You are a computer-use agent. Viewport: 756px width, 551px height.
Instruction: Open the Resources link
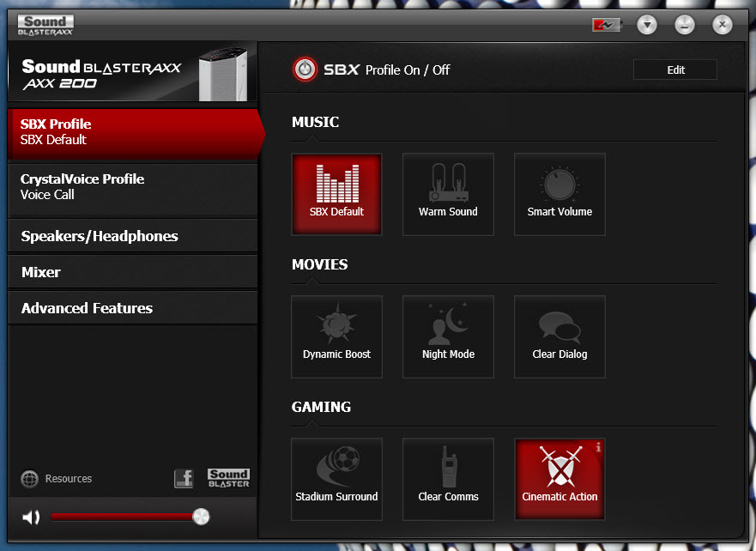click(x=69, y=479)
